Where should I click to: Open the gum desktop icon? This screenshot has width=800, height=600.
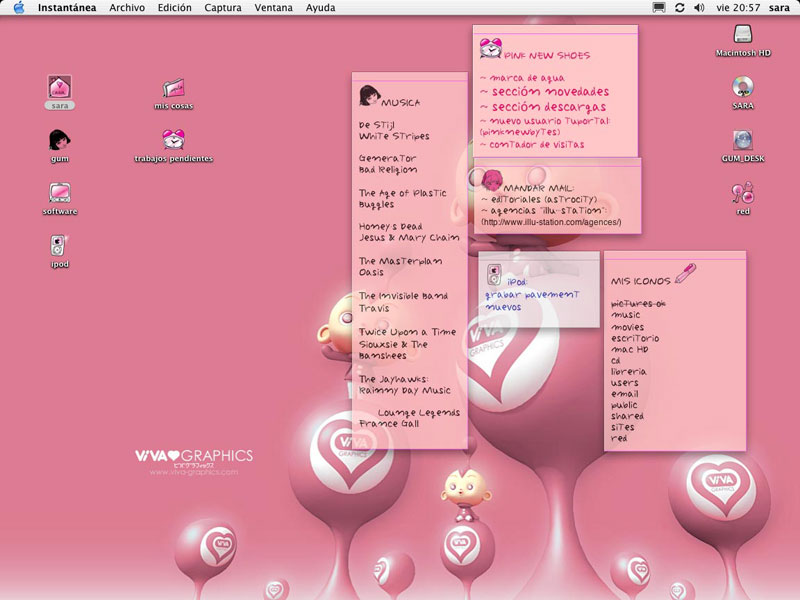click(59, 140)
